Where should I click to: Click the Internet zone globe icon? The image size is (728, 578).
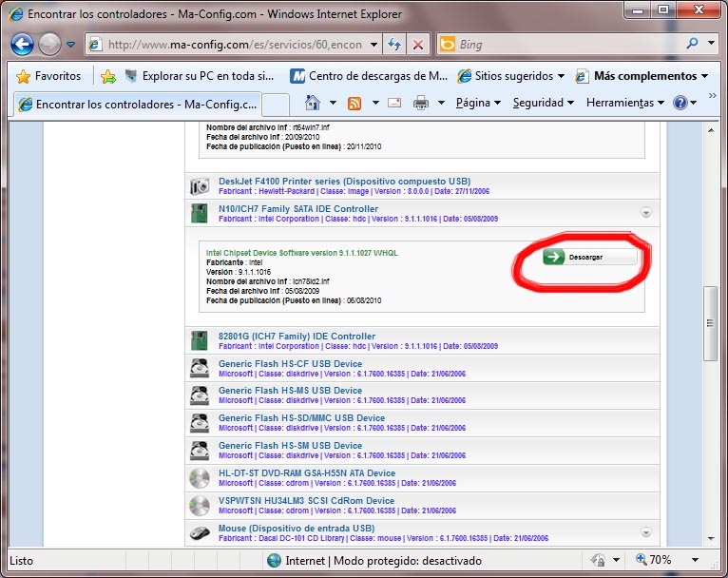(274, 560)
